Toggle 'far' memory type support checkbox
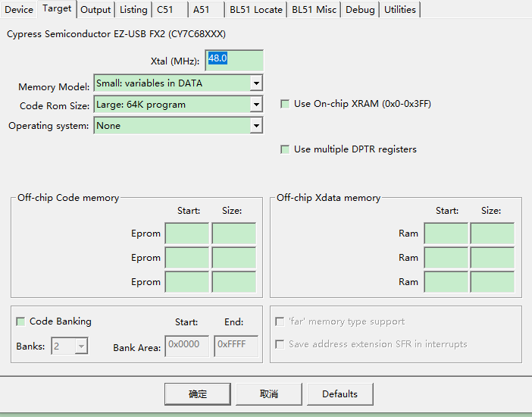The image size is (532, 417). coord(280,321)
